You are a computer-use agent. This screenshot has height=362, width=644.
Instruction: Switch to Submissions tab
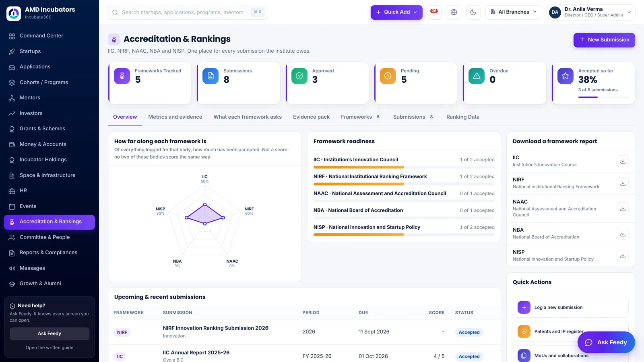point(413,117)
